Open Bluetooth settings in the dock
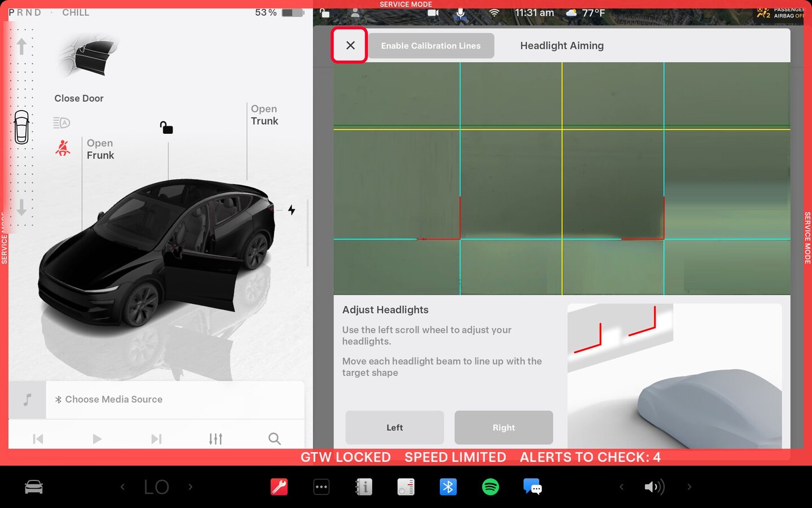The height and width of the screenshot is (508, 812). pyautogui.click(x=448, y=487)
